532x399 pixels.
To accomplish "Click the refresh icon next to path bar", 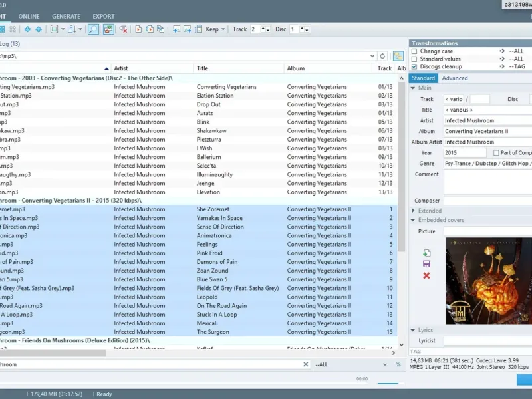I will tap(382, 56).
